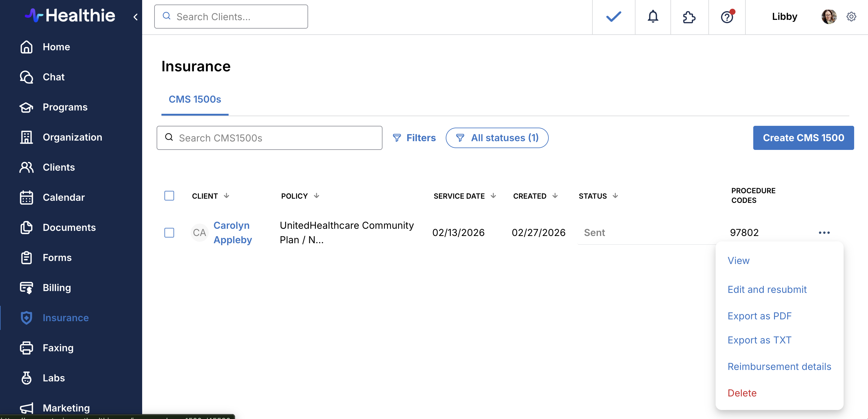Collapse the sidebar with the chevron arrow
The height and width of the screenshot is (419, 868).
[x=136, y=17]
